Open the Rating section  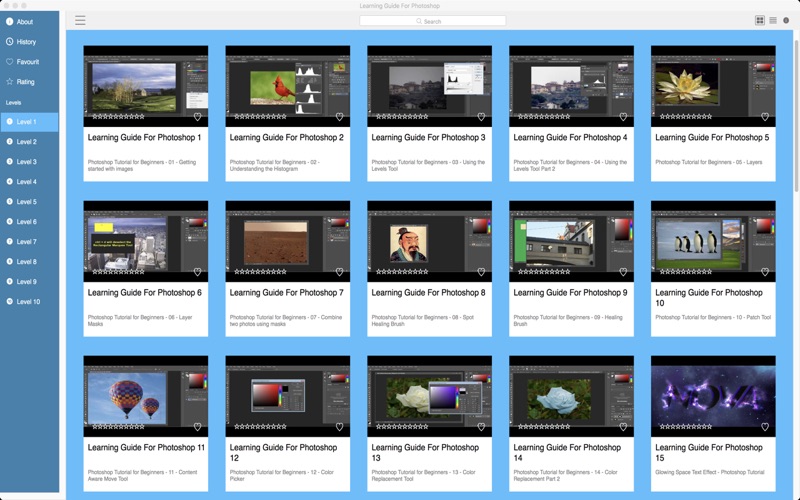[x=29, y=82]
